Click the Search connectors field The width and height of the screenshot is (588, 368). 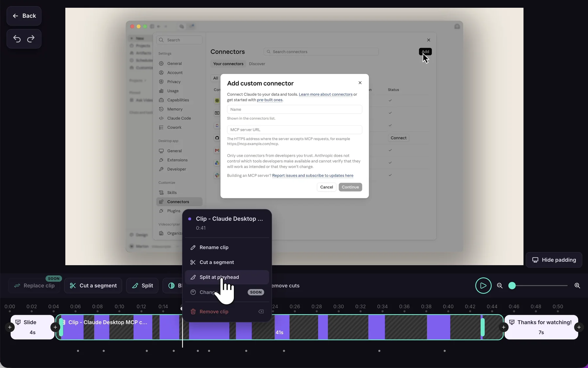point(321,52)
